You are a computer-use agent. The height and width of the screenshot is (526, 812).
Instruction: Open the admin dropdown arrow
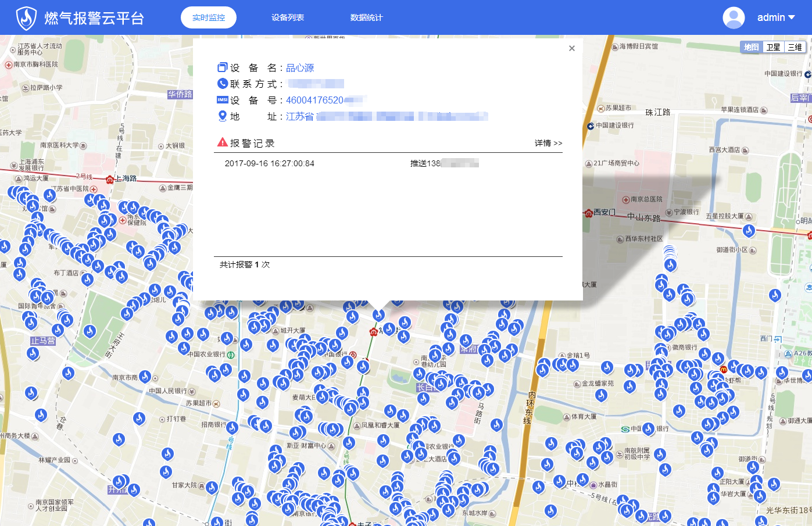pos(792,17)
